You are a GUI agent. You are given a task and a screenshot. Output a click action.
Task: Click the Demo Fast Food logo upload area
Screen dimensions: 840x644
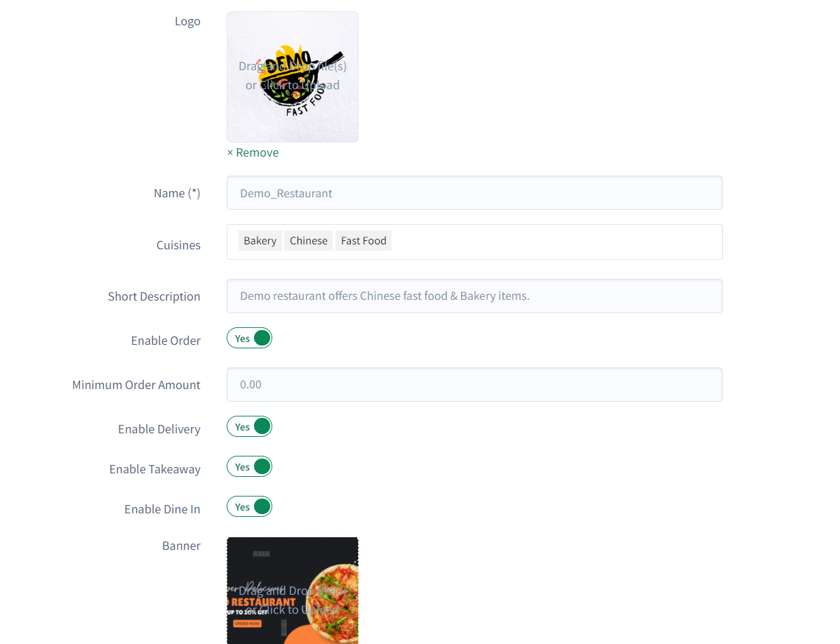tap(293, 77)
